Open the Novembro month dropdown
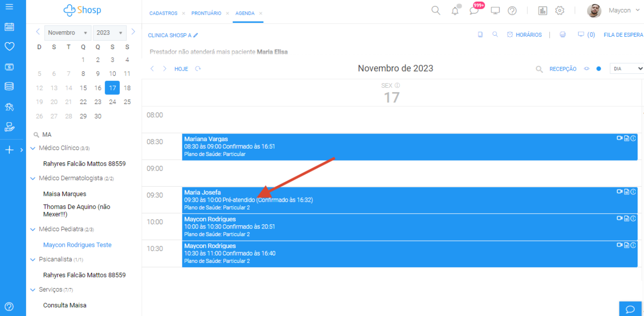 68,33
